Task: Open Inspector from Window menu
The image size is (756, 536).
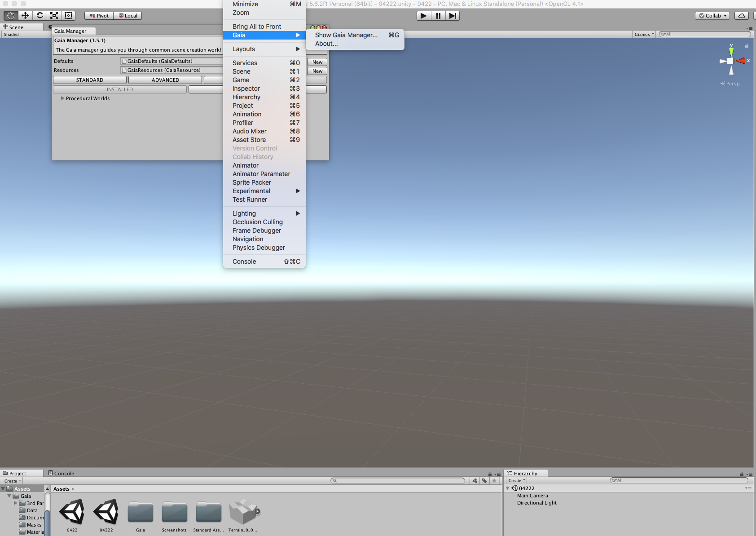Action: [x=264, y=89]
